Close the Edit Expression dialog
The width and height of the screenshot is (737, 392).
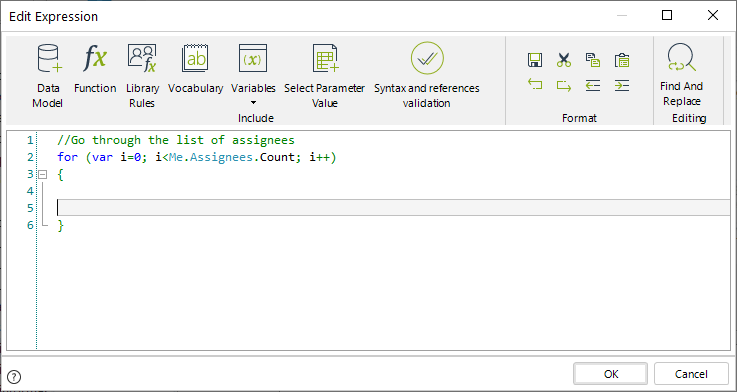coord(713,16)
